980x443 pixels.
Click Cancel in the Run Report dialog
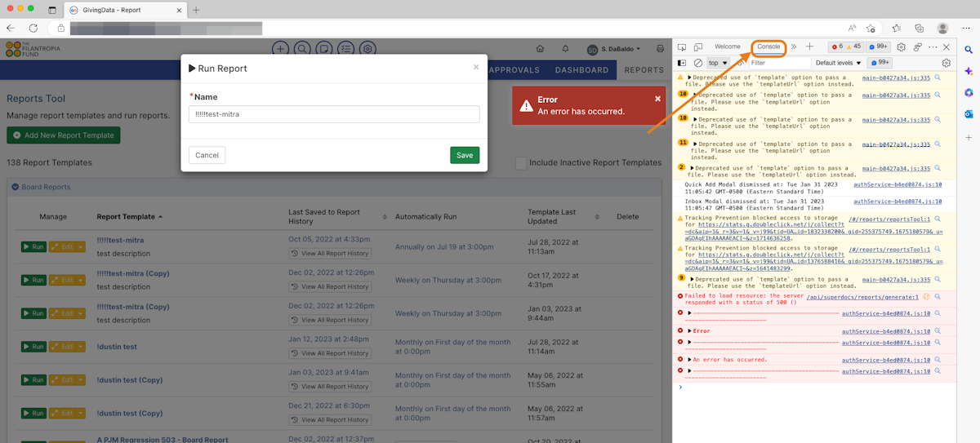207,155
